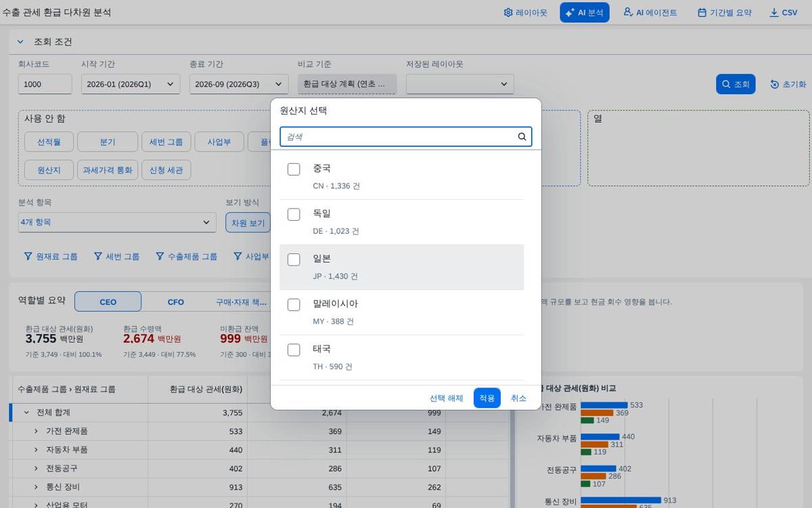Click the 사업부 filter funnel icon
This screenshot has height=508, width=812.
[238, 256]
